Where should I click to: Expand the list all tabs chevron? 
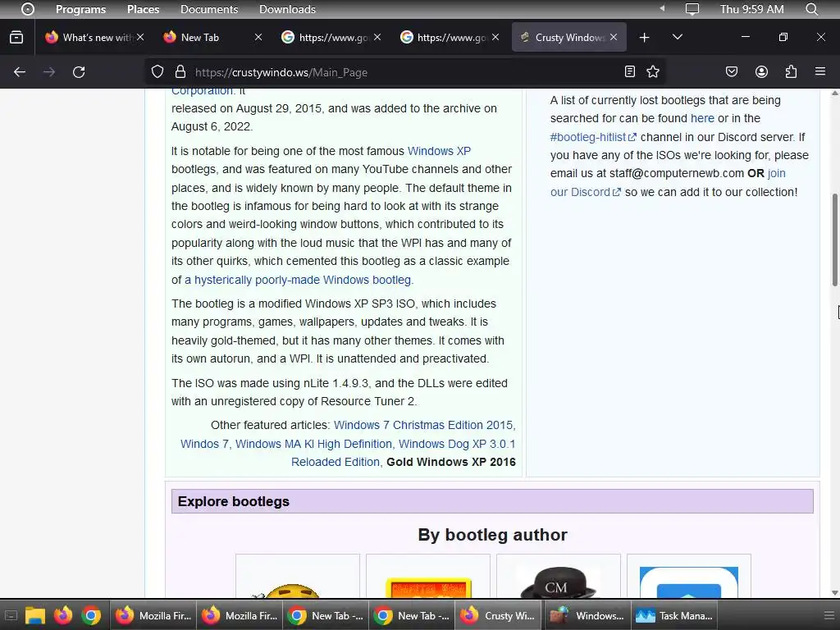tap(677, 37)
